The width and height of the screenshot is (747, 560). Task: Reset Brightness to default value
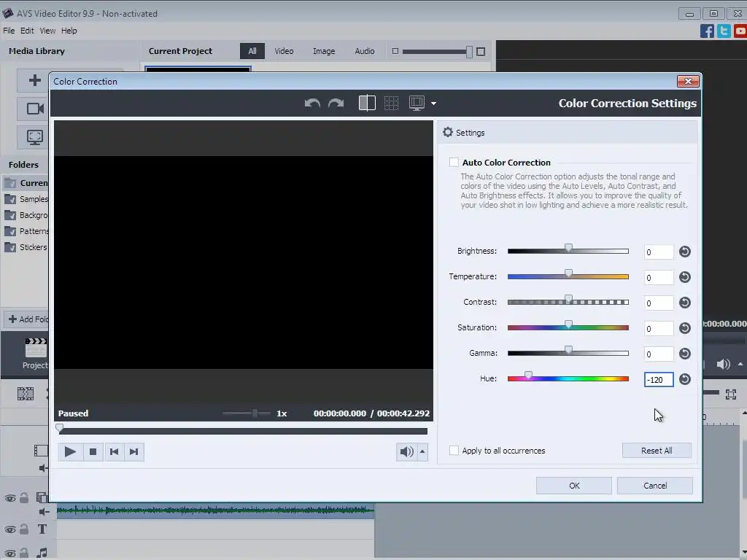click(684, 252)
